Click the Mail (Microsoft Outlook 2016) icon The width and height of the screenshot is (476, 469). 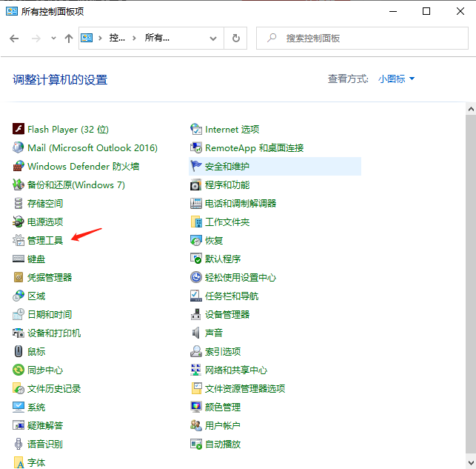point(19,147)
